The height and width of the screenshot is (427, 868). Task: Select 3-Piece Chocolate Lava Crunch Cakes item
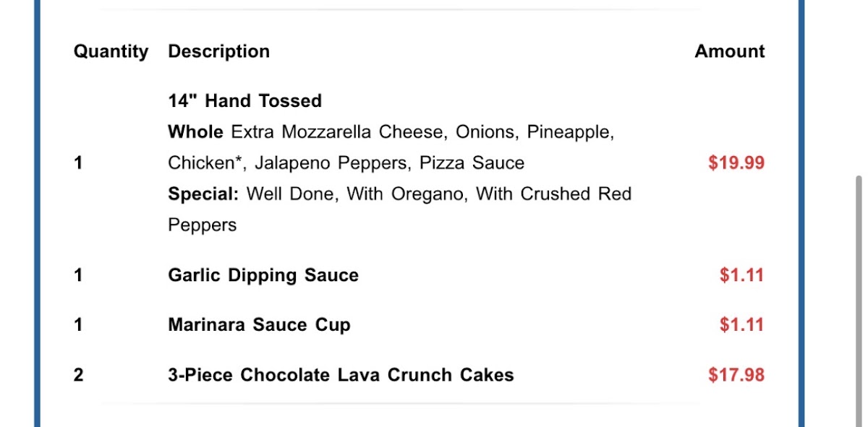click(341, 375)
